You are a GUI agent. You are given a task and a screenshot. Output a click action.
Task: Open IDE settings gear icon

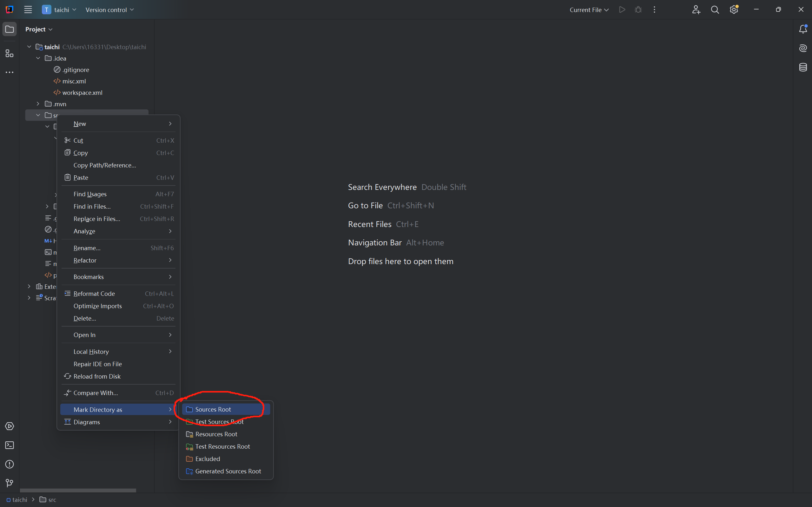click(734, 10)
